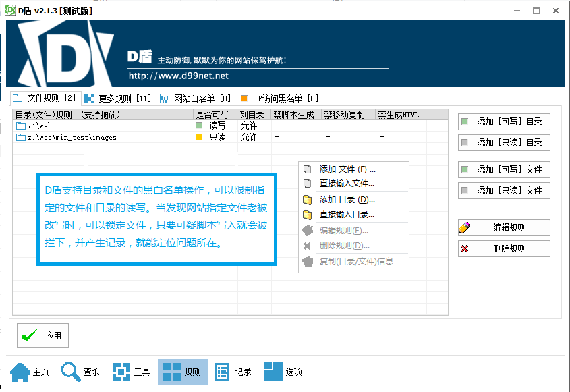Click the D盾 app icon in title bar
Image resolution: width=570 pixels, height=392 pixels.
(x=10, y=10)
